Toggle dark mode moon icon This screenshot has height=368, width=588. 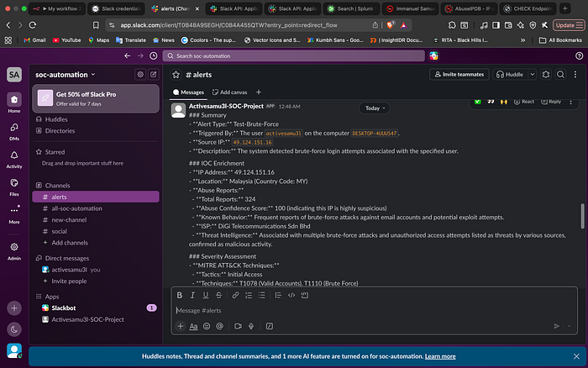point(14,329)
